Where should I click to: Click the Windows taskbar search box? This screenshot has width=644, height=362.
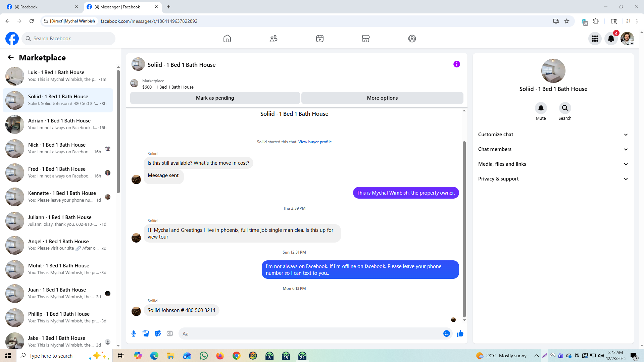pos(64,356)
